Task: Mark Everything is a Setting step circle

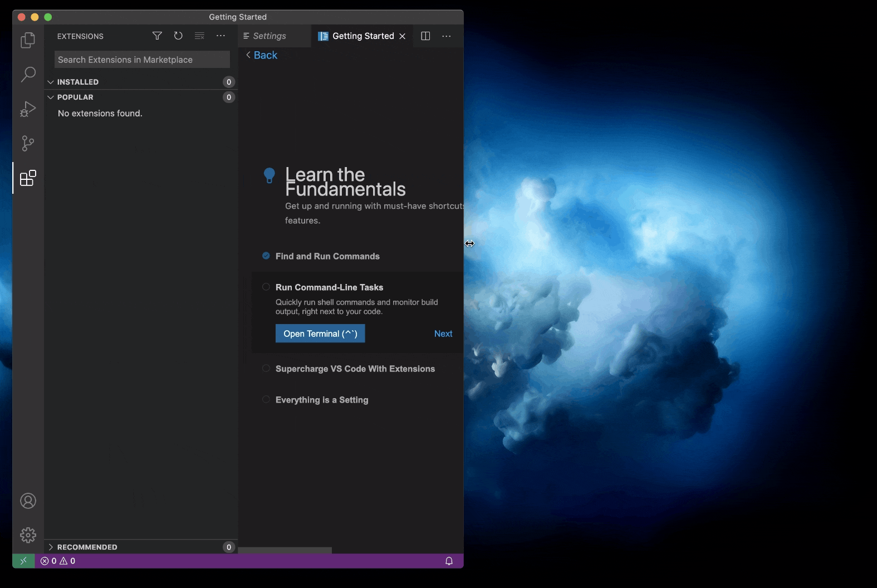Action: pos(266,400)
